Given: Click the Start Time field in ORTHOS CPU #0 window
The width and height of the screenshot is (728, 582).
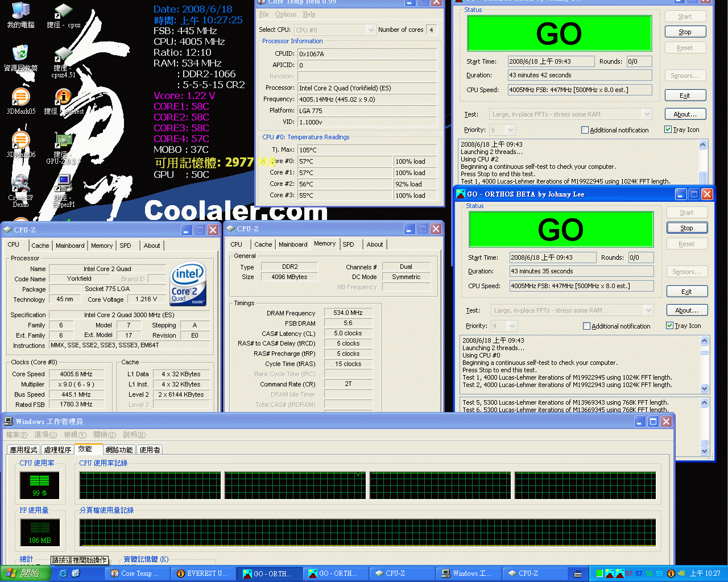Looking at the screenshot, I should (552, 257).
